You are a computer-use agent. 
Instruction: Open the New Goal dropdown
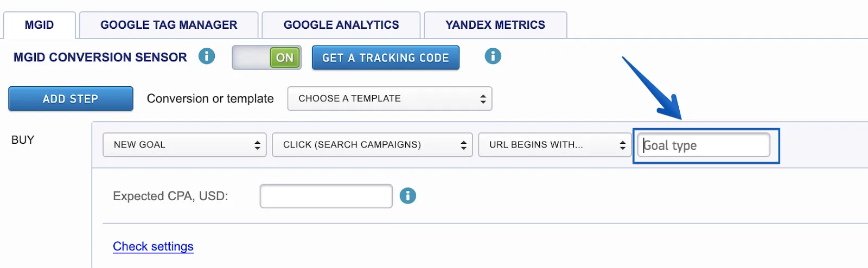coord(184,145)
